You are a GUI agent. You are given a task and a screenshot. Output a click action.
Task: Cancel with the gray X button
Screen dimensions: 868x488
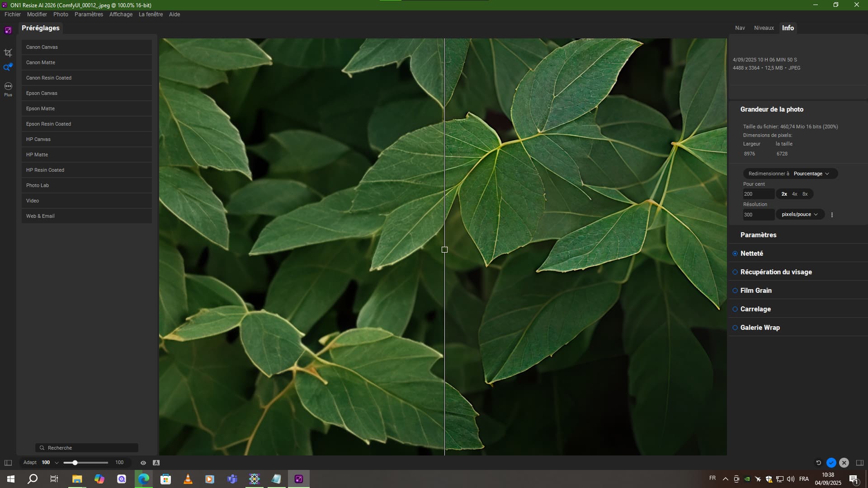844,463
